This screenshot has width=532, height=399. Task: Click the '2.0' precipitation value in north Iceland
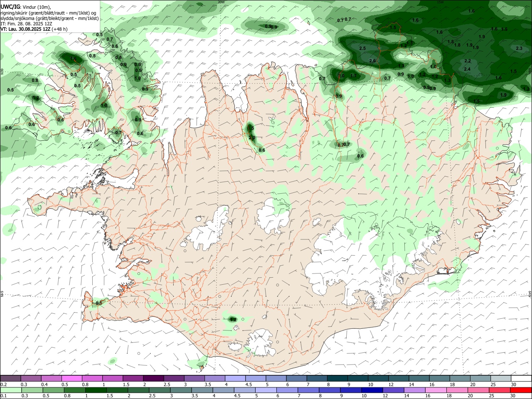click(x=252, y=138)
